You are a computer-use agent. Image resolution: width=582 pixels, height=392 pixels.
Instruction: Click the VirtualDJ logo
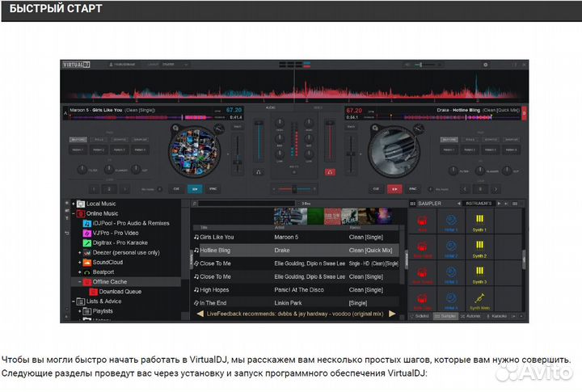coord(76,65)
